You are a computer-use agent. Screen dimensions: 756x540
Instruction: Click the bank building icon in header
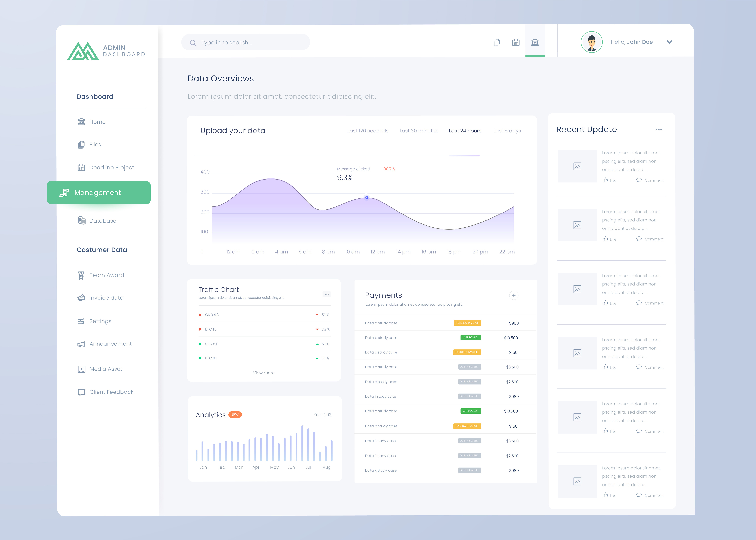(x=535, y=43)
